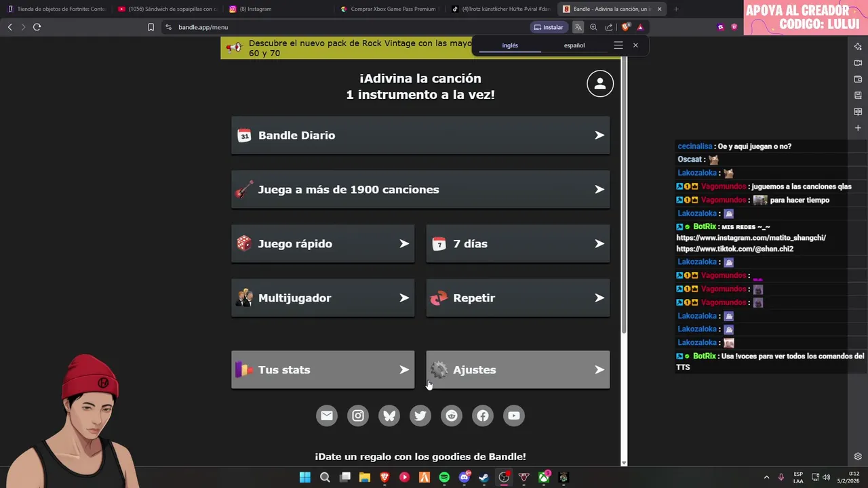Close the Bandle tab
This screenshot has width=868, height=488.
pos(659,9)
